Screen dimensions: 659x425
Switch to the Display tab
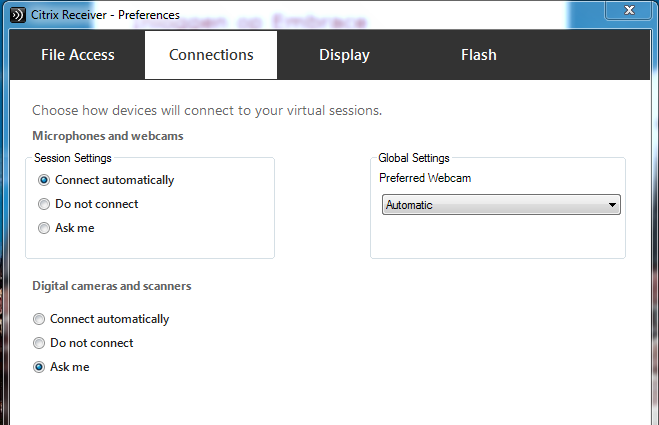pyautogui.click(x=344, y=55)
